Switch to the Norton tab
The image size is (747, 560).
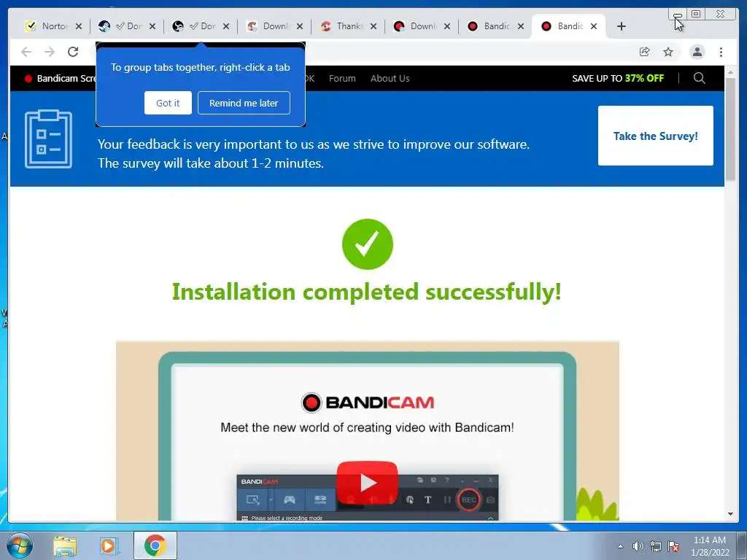pyautogui.click(x=47, y=26)
